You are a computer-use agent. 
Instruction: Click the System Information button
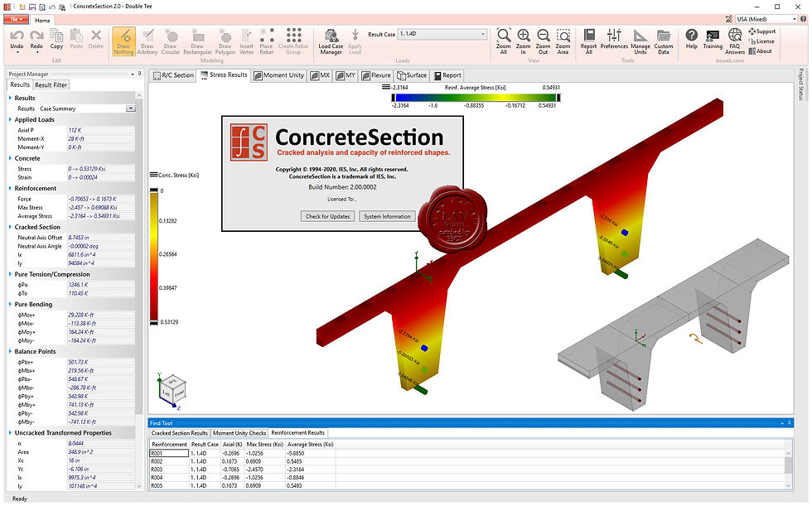click(387, 216)
